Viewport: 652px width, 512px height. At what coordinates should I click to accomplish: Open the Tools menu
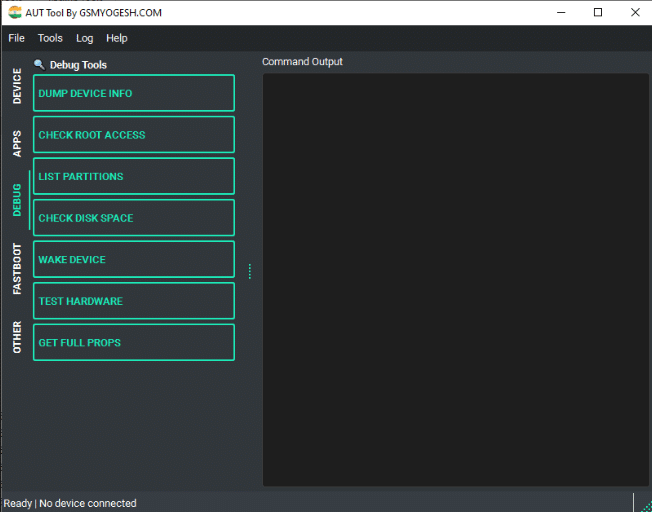pos(50,38)
